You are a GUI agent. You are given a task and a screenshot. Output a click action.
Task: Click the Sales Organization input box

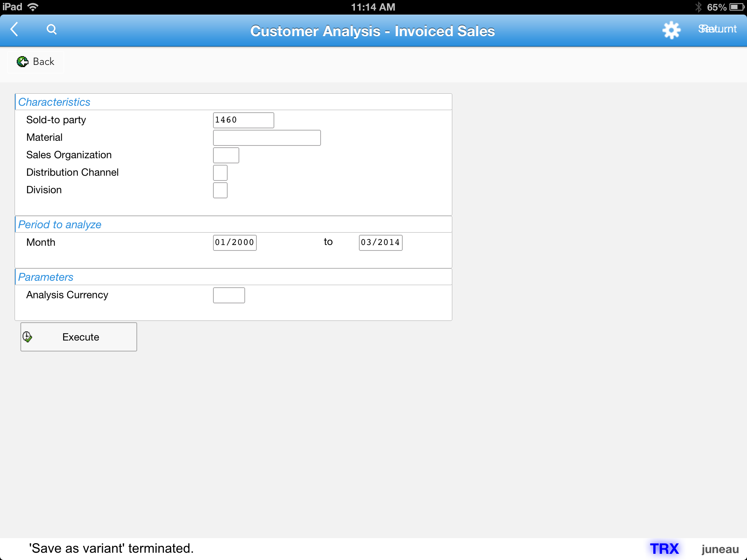pos(226,155)
